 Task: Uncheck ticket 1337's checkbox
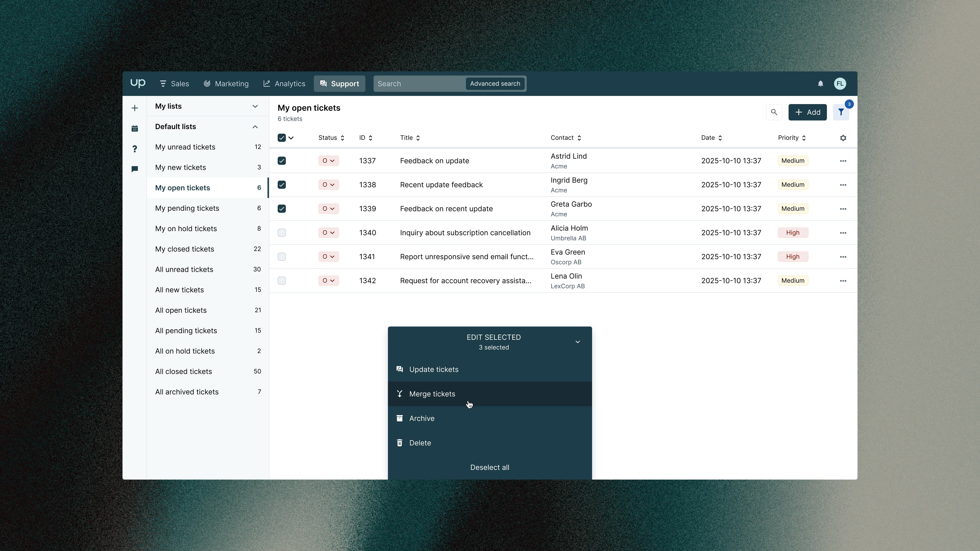coord(281,161)
